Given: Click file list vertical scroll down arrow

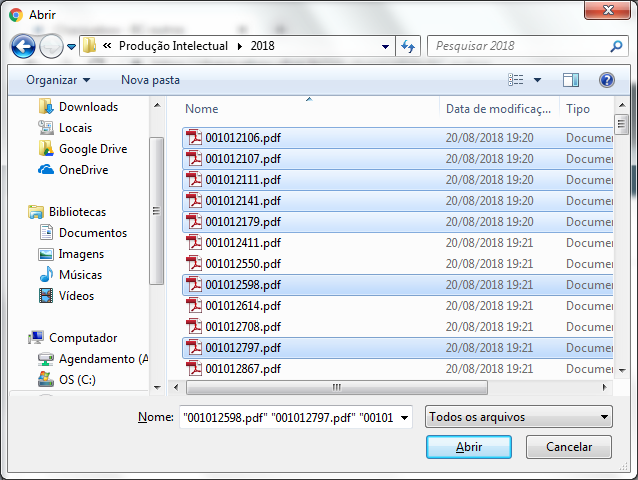Looking at the screenshot, I should click(622, 371).
